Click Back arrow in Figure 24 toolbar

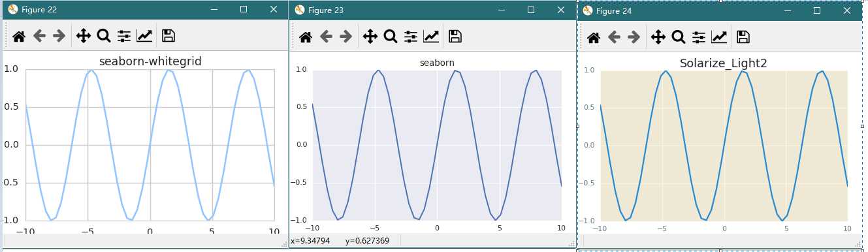614,37
